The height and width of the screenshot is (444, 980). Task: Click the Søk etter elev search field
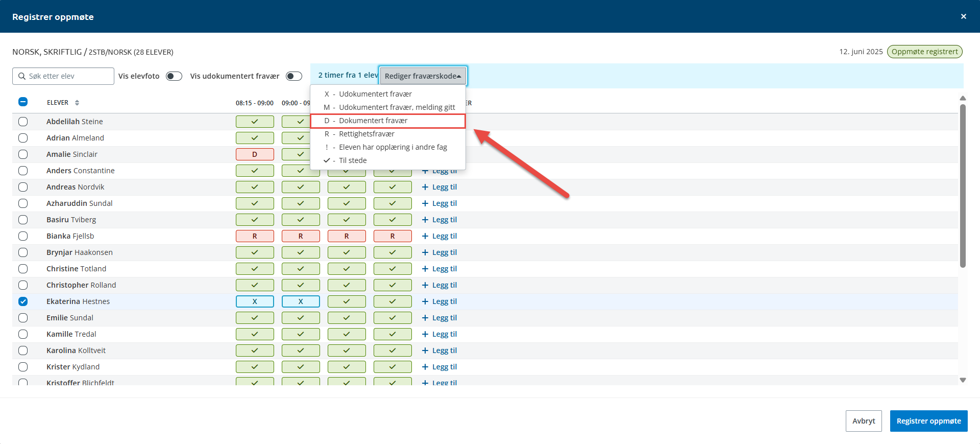tap(63, 76)
